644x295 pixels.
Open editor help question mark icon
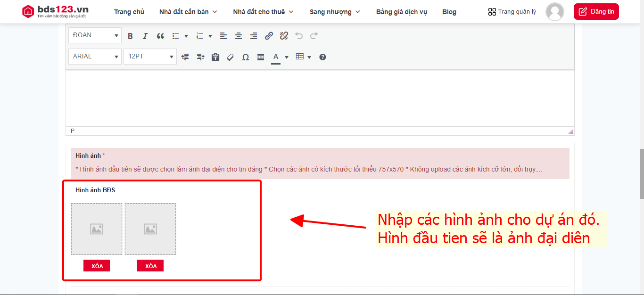(x=322, y=57)
